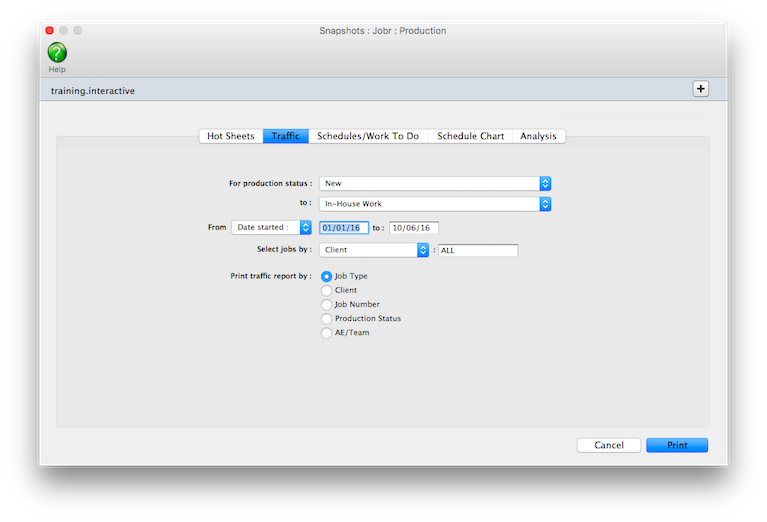The height and width of the screenshot is (522, 767).
Task: Open the Select jobs by Client dropdown
Action: [374, 250]
